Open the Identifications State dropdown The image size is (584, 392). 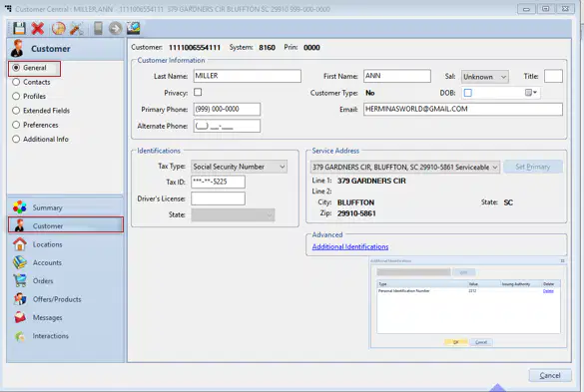pyautogui.click(x=233, y=214)
